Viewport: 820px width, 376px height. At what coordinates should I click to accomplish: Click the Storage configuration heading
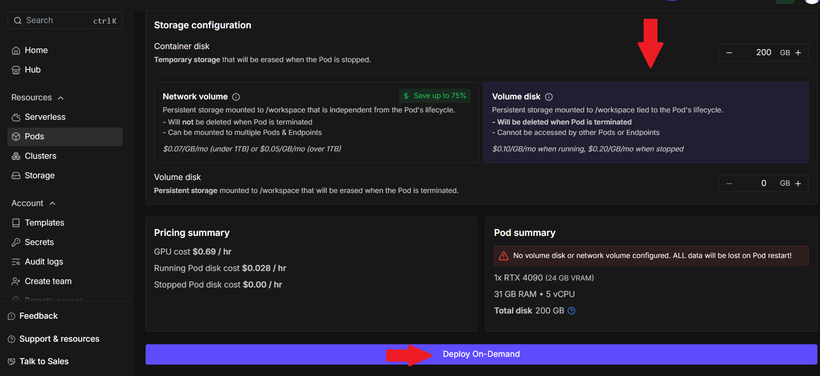202,25
